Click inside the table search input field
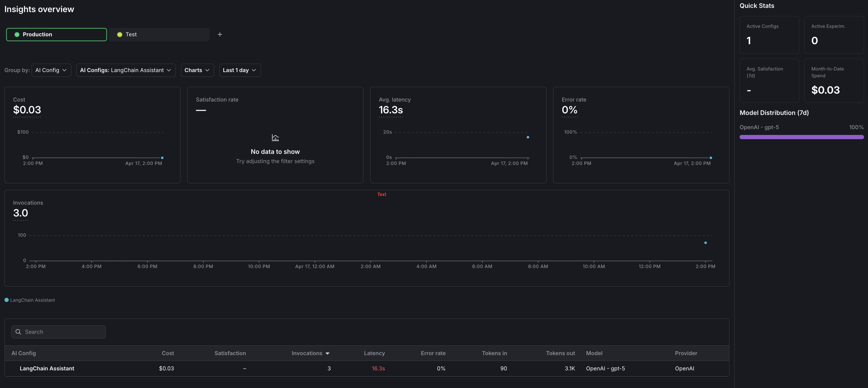Screen dimensions: 868x388 [58, 332]
